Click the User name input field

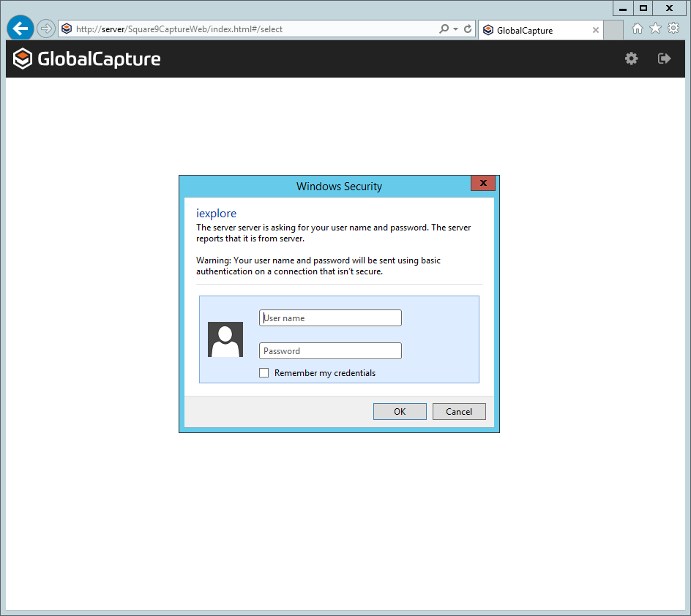[x=330, y=318]
